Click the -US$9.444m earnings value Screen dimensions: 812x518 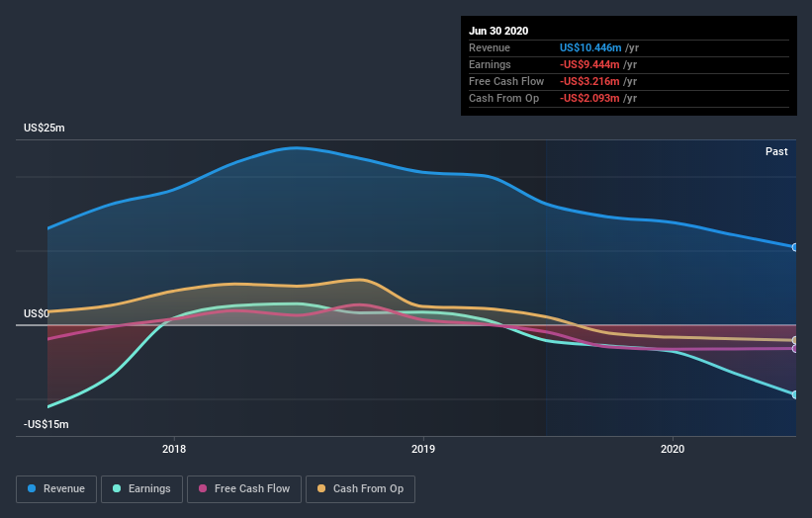click(x=589, y=64)
